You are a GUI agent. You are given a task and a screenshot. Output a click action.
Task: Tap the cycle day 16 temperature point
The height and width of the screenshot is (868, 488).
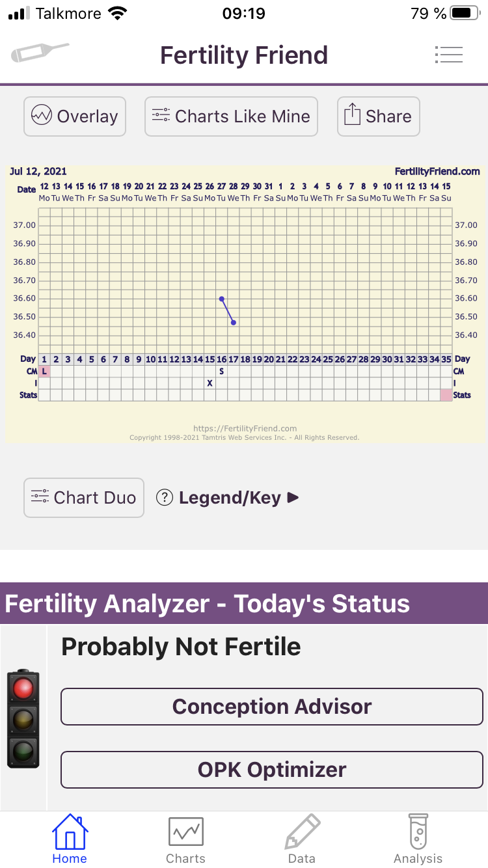click(x=222, y=299)
